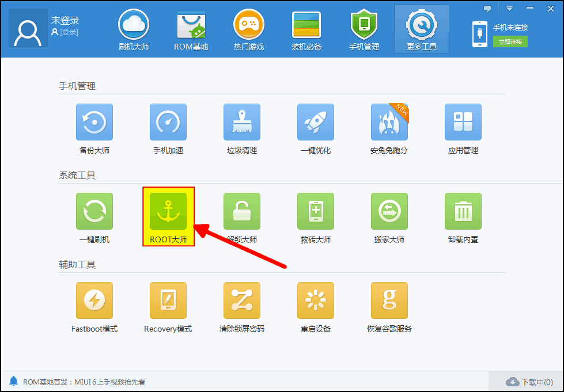Viewport: 564px width, 392px height.
Task: Click the 立即连接 connect button
Action: pyautogui.click(x=510, y=41)
